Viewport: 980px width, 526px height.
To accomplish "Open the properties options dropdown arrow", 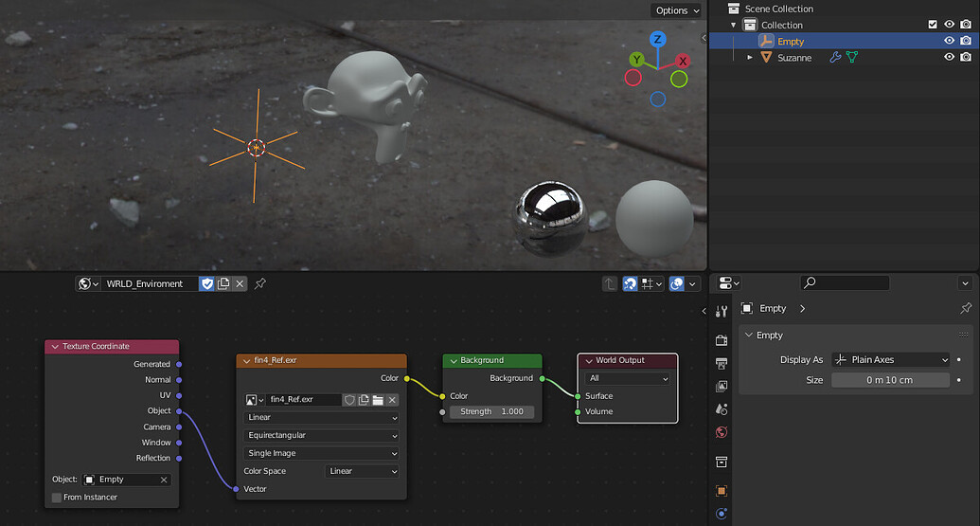I will pyautogui.click(x=965, y=283).
